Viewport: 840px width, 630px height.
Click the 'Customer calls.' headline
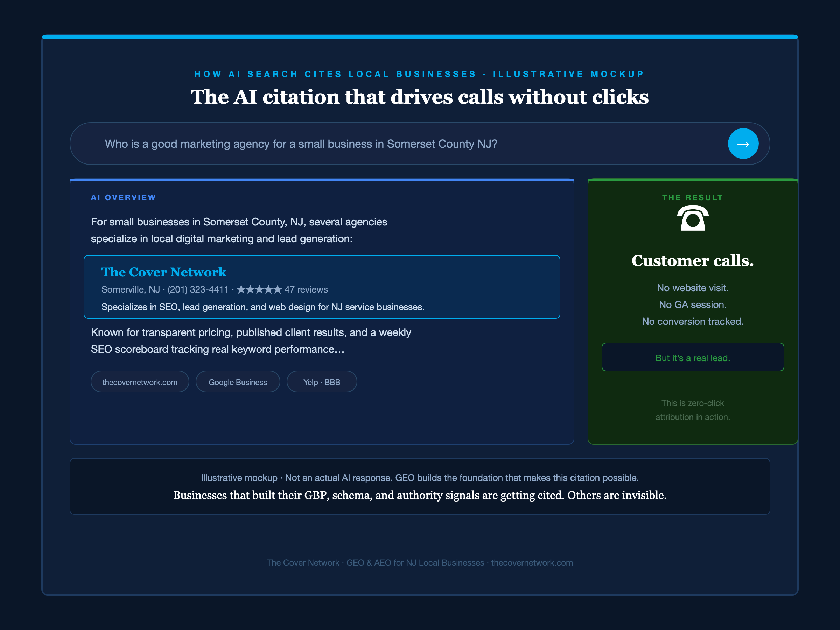click(693, 261)
